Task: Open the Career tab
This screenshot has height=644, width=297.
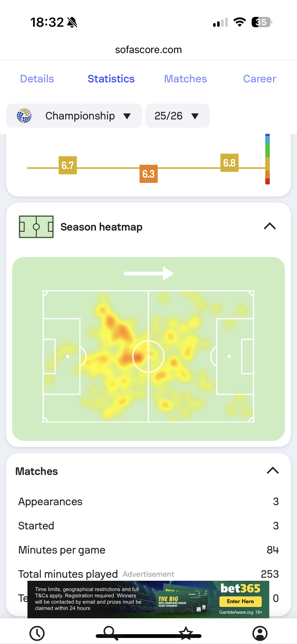Action: point(260,79)
